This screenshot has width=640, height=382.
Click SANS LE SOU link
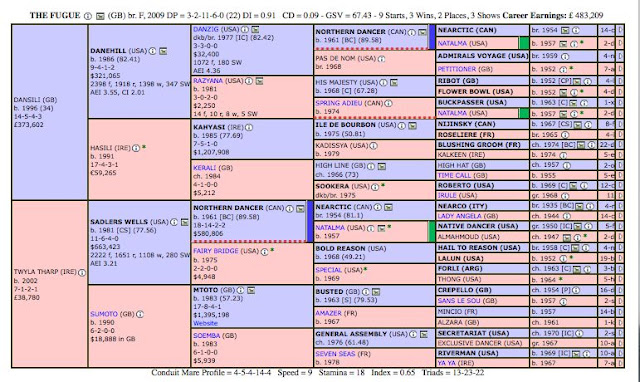[x=459, y=301]
